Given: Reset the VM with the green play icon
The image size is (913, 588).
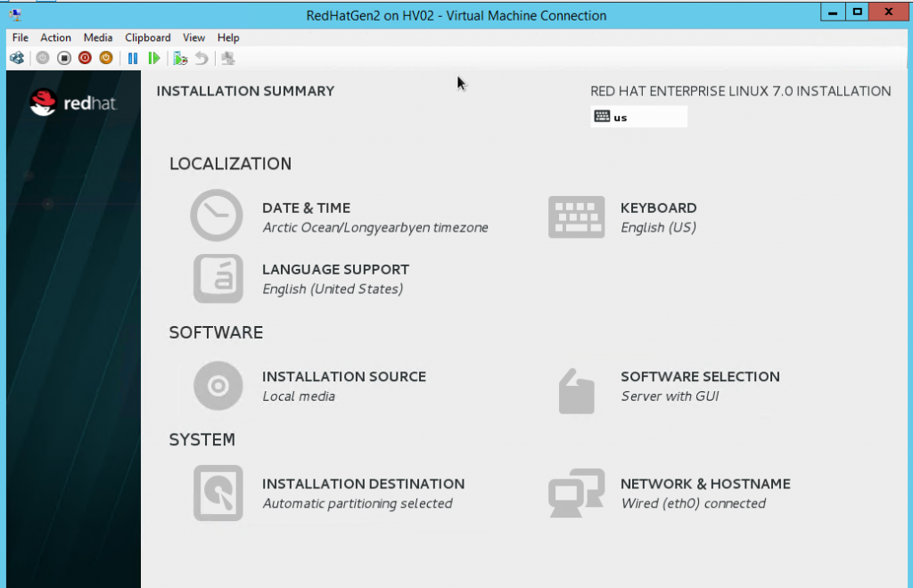Looking at the screenshot, I should (x=153, y=58).
